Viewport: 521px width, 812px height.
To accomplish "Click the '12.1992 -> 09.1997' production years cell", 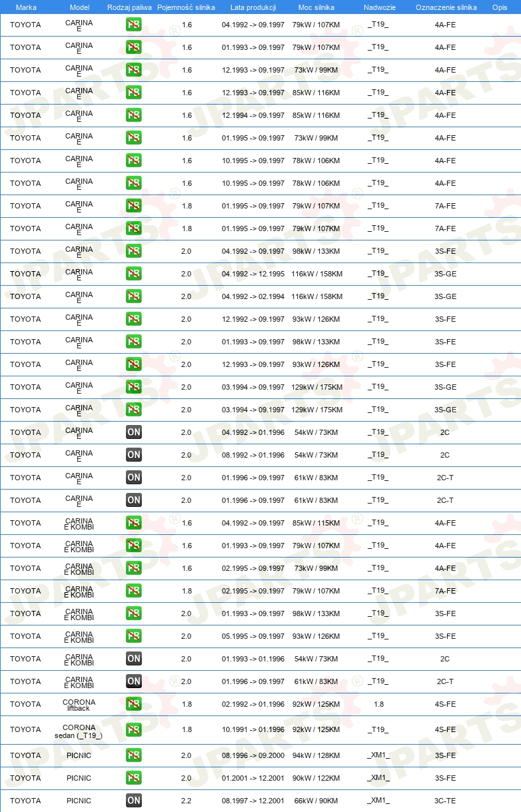I will pyautogui.click(x=253, y=319).
